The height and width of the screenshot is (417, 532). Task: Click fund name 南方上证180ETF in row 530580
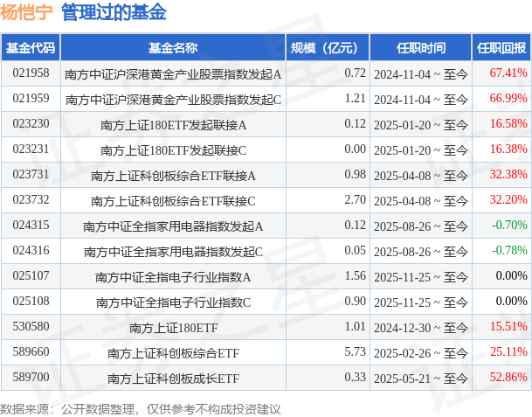coord(173,328)
